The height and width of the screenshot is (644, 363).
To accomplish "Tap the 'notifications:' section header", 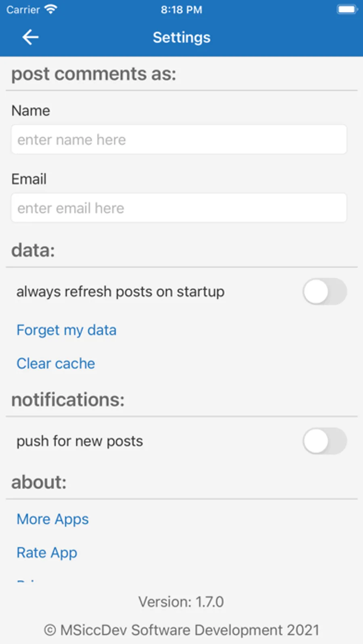I will (x=68, y=400).
